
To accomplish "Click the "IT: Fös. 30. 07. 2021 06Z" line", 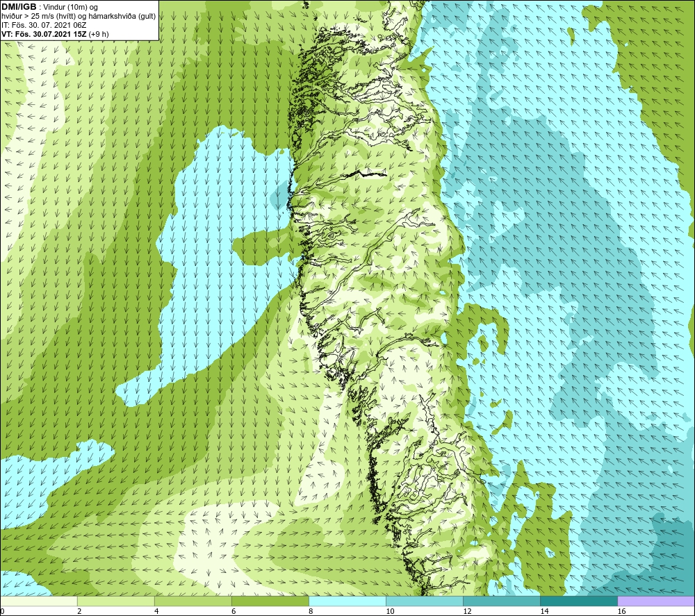I will point(44,25).
